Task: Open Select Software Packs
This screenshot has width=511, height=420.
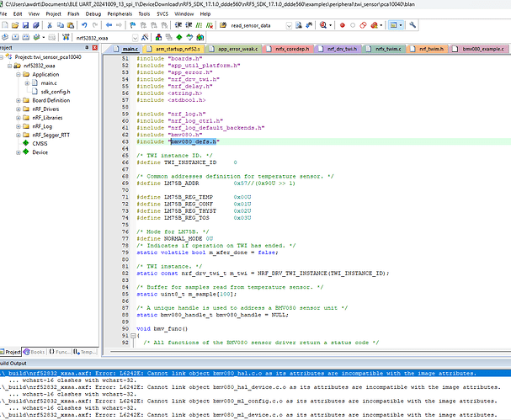Action: coord(189,37)
